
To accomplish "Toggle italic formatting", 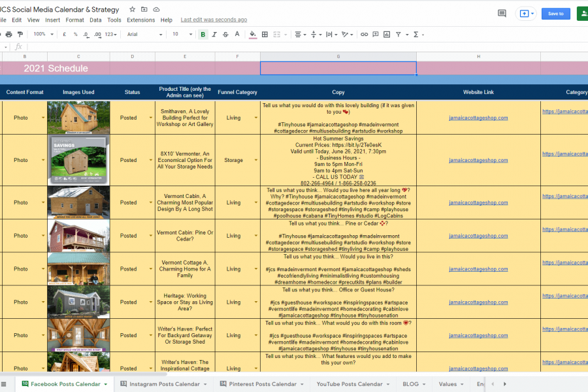I will point(214,34).
